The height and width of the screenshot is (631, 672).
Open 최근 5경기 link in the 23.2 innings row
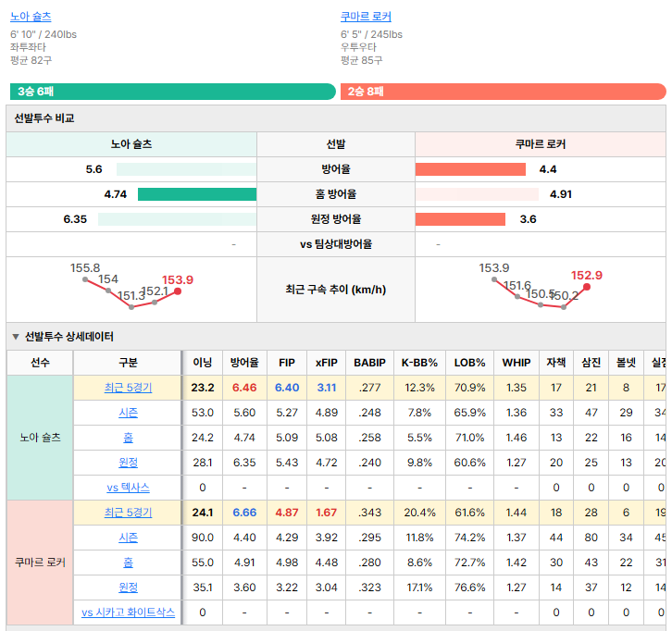[128, 388]
